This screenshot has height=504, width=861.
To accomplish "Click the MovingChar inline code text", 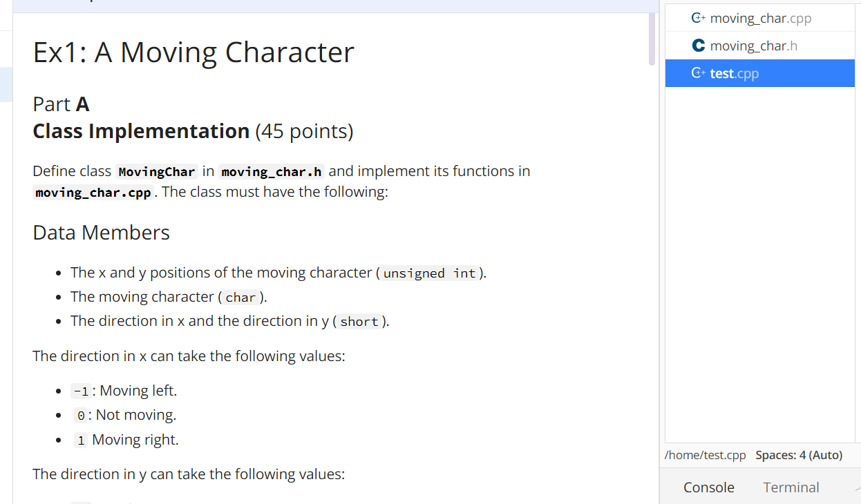I will click(156, 171).
